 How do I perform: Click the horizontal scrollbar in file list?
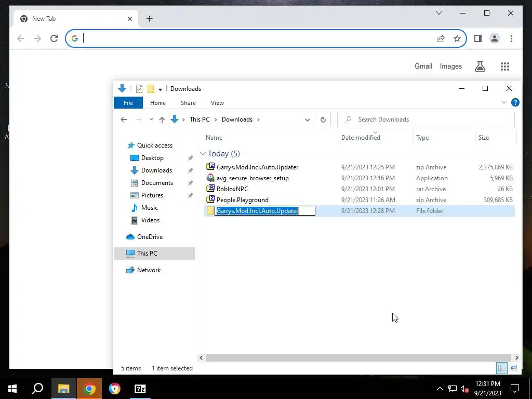tap(358, 357)
